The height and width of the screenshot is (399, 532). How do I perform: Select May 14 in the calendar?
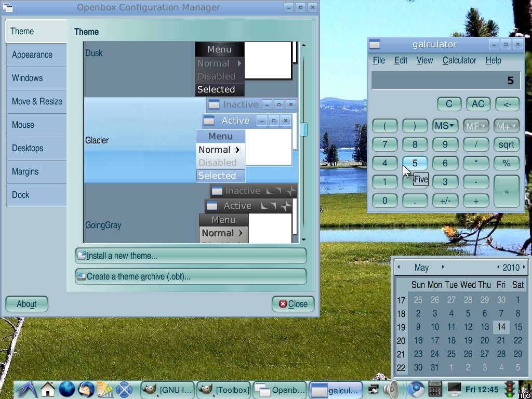(501, 327)
